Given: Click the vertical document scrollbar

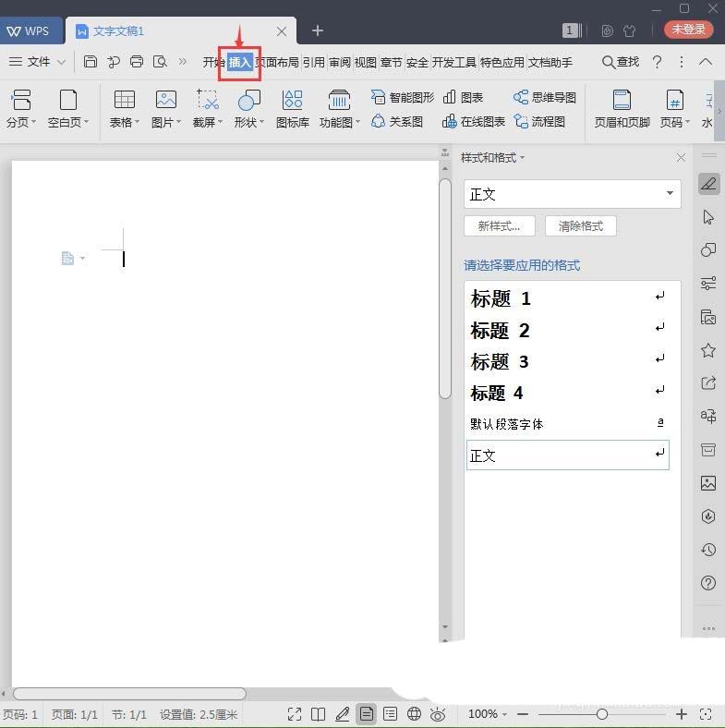Looking at the screenshot, I should [x=445, y=288].
